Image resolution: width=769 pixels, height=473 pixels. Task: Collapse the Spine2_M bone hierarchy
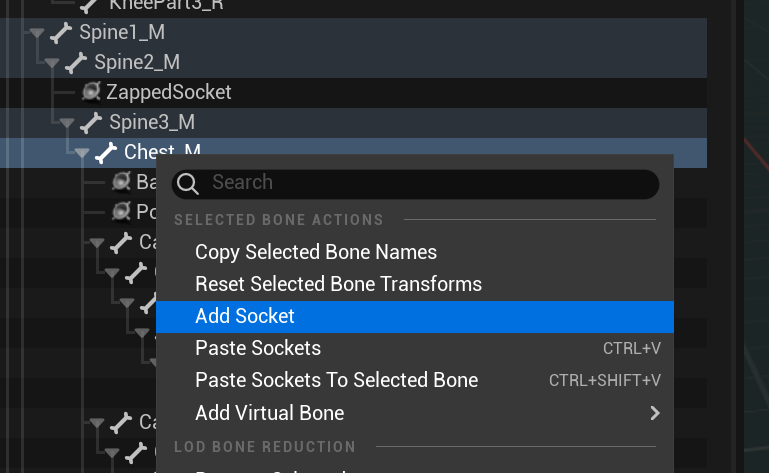pyautogui.click(x=52, y=63)
